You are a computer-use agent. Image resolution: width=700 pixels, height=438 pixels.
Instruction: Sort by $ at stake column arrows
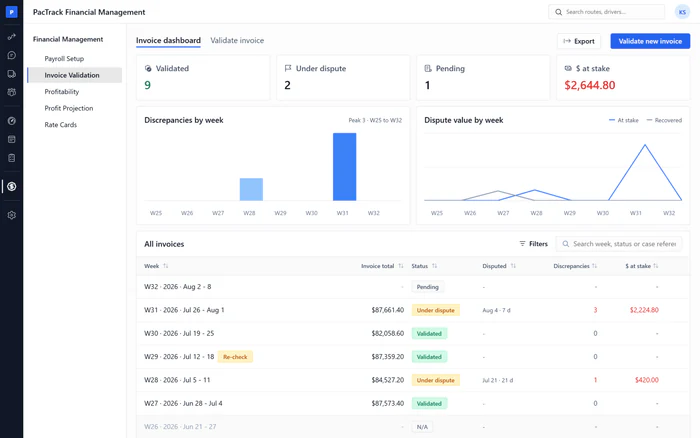tap(655, 266)
